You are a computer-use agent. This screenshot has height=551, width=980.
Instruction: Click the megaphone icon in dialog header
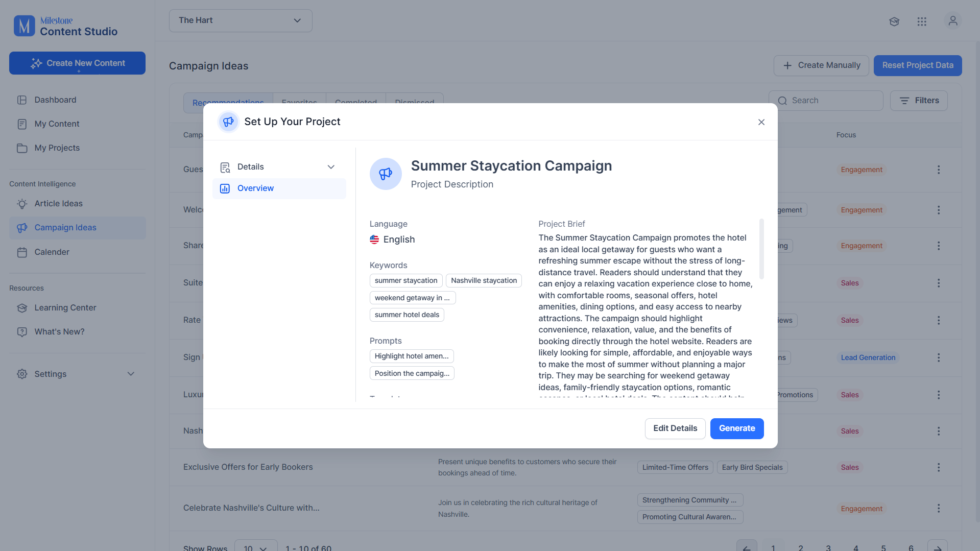tap(228, 122)
